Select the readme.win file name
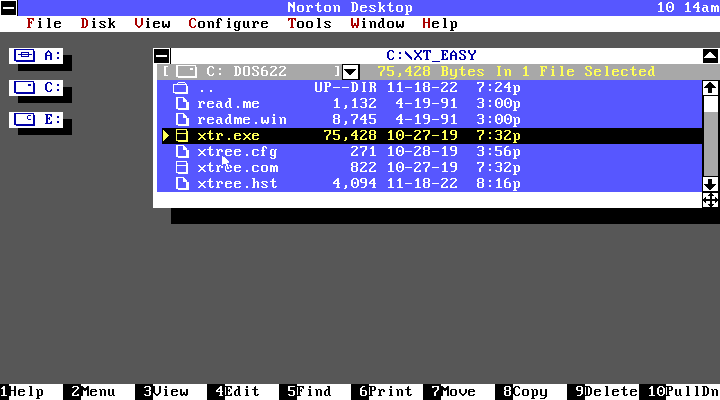This screenshot has height=400, width=720. tap(242, 120)
